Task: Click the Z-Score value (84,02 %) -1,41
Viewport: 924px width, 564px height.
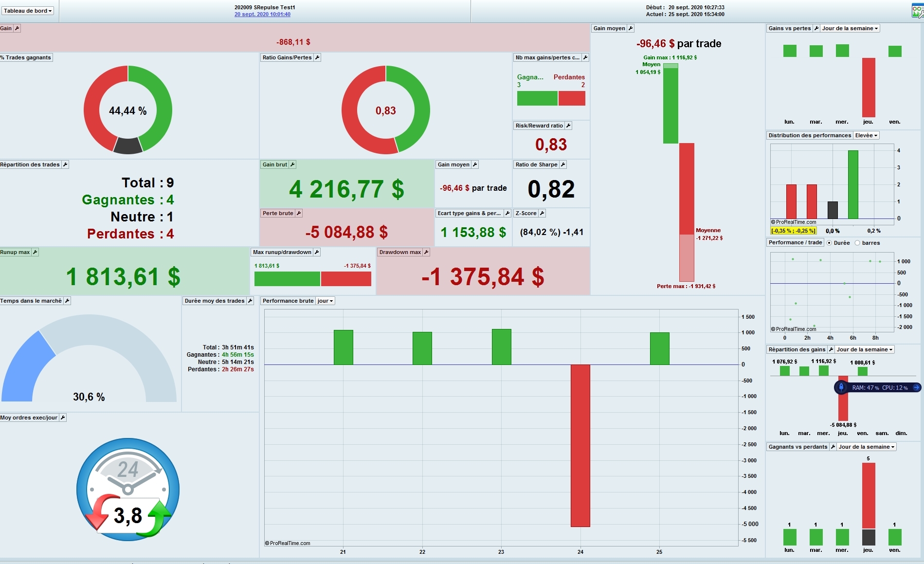Action: coord(552,232)
